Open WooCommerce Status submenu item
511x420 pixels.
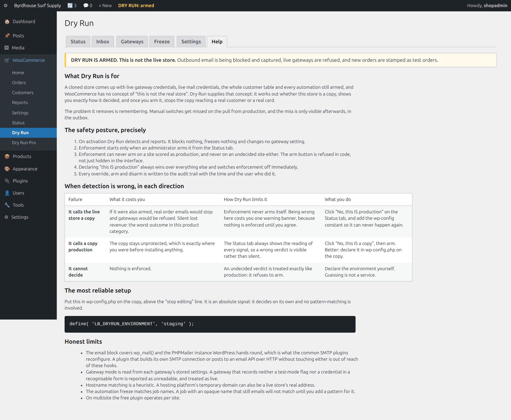28,123
